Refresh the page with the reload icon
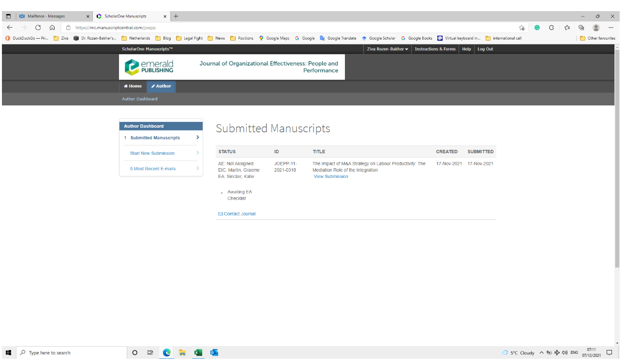This screenshot has height=364, width=625. coord(38,28)
